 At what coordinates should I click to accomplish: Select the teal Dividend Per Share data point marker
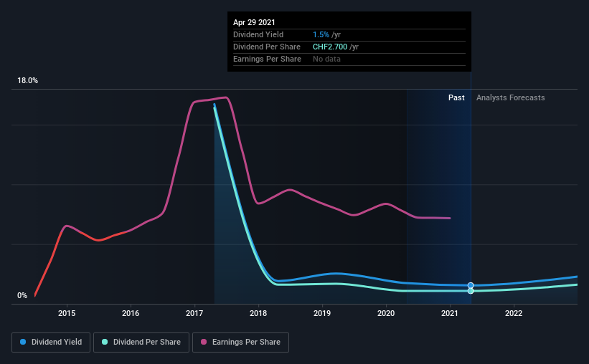pyautogui.click(x=471, y=291)
